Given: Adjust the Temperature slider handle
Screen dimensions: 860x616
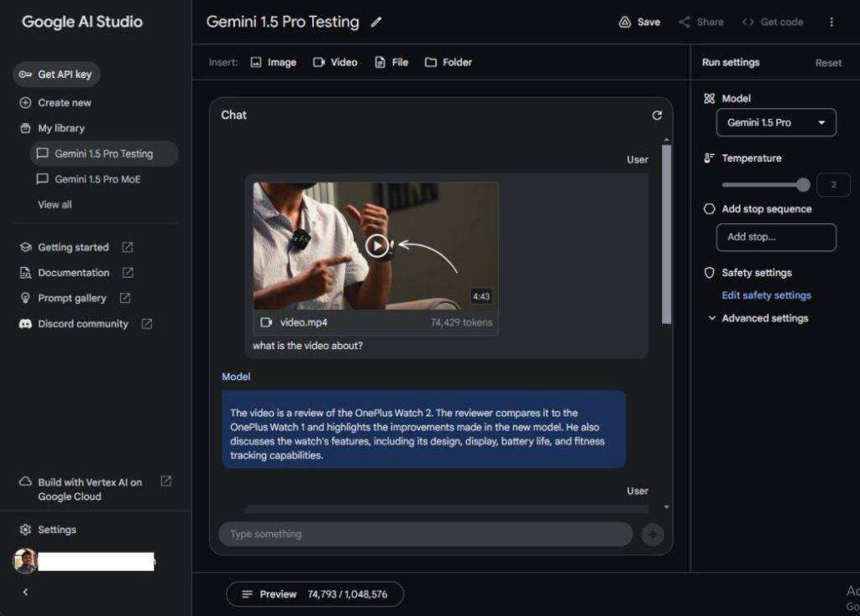Looking at the screenshot, I should tap(803, 185).
